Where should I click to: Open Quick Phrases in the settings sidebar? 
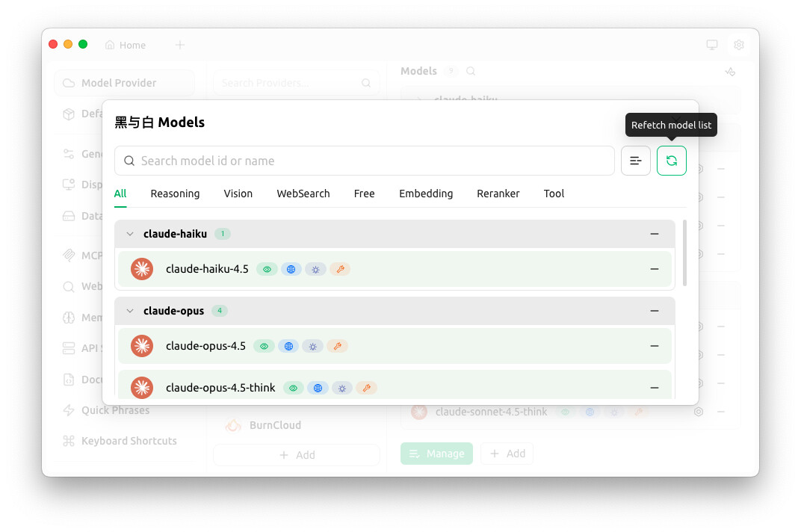124,410
